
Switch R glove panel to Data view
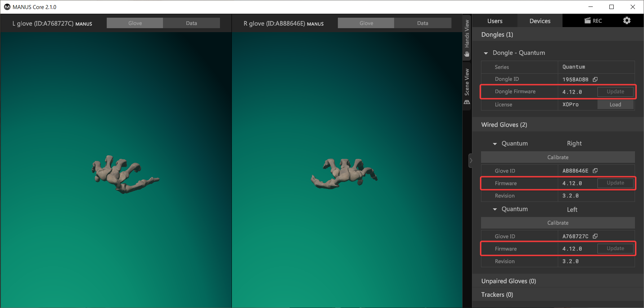[422, 23]
